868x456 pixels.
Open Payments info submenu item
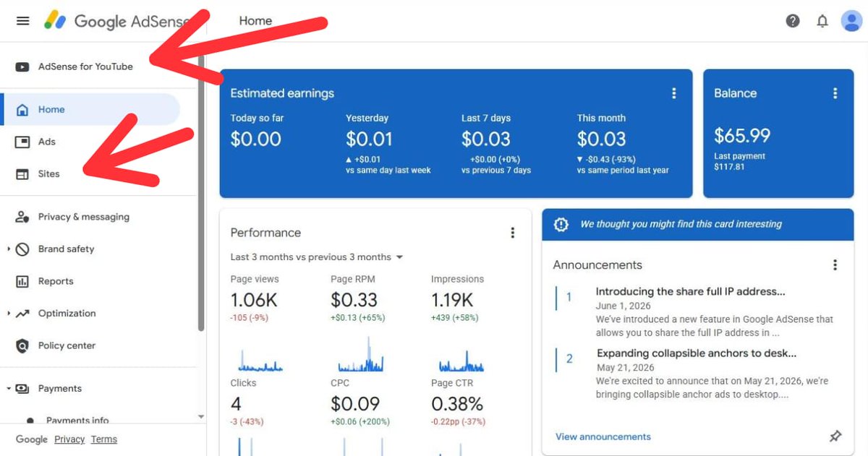click(77, 420)
